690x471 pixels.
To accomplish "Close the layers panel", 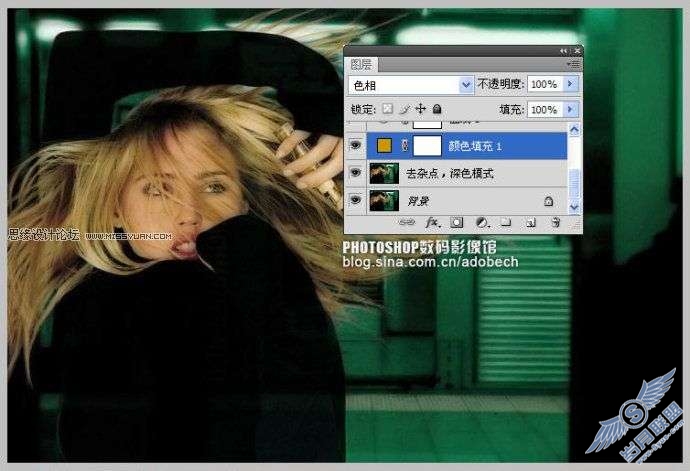I will (577, 51).
